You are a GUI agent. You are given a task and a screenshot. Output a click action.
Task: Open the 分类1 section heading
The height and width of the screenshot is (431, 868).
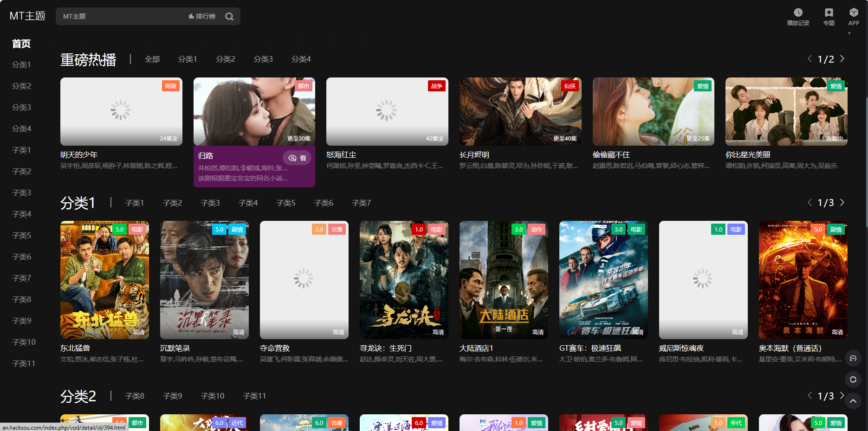pyautogui.click(x=78, y=203)
